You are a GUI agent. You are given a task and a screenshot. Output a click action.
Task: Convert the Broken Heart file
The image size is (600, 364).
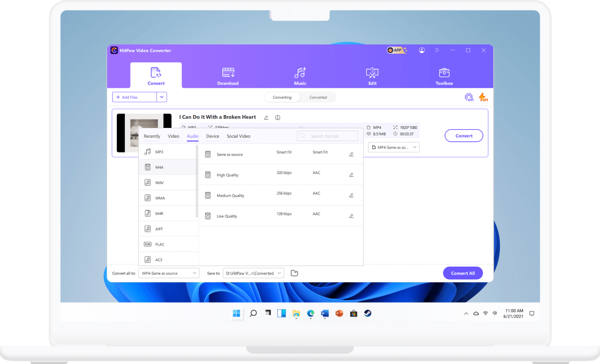pyautogui.click(x=464, y=136)
